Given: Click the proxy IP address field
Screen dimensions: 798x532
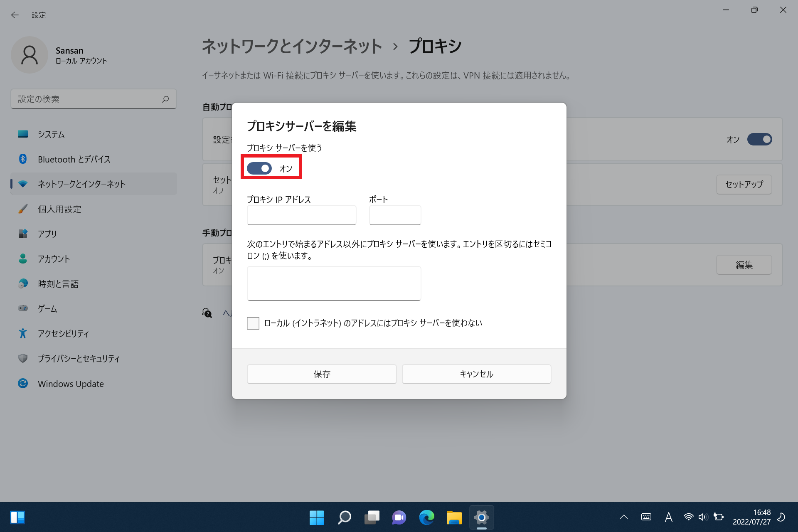Looking at the screenshot, I should click(301, 215).
